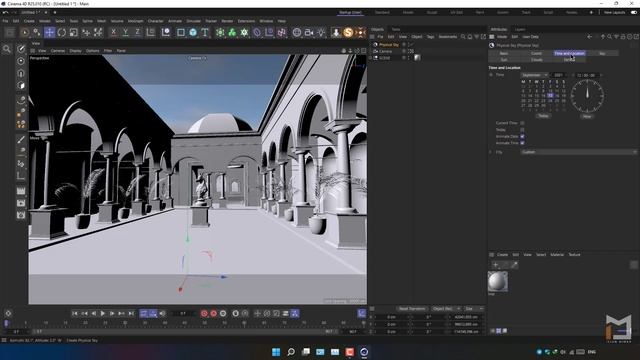Viewport: 640px width, 360px height.
Task: Disable the Animate Date checkbox
Action: (x=522, y=136)
